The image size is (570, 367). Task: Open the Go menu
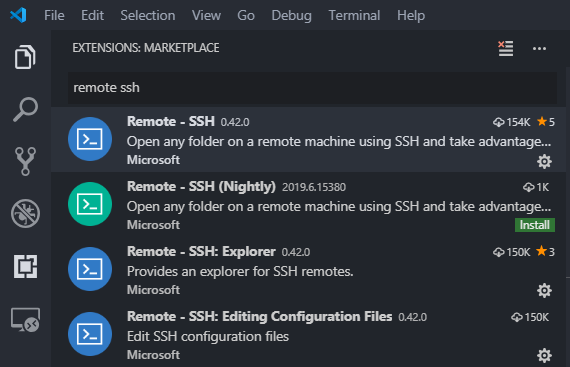(x=246, y=16)
